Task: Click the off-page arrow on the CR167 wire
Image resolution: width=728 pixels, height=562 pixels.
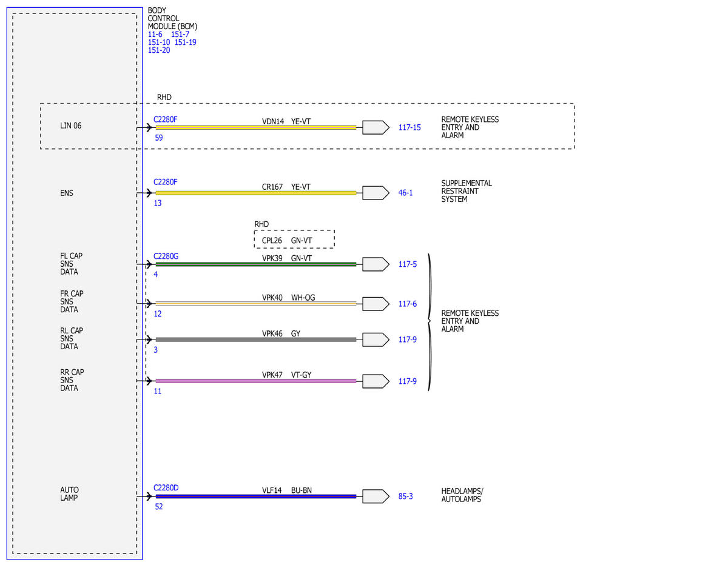Action: click(x=376, y=193)
